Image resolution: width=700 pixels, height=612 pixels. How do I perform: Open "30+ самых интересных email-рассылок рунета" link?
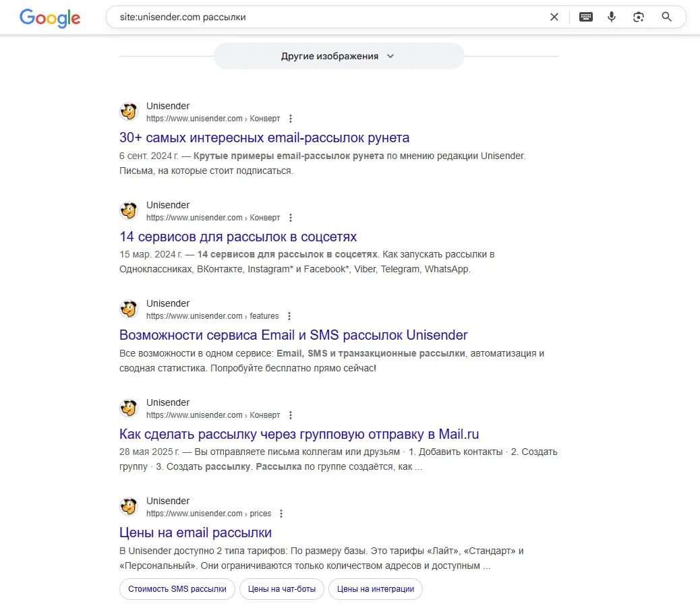(264, 138)
